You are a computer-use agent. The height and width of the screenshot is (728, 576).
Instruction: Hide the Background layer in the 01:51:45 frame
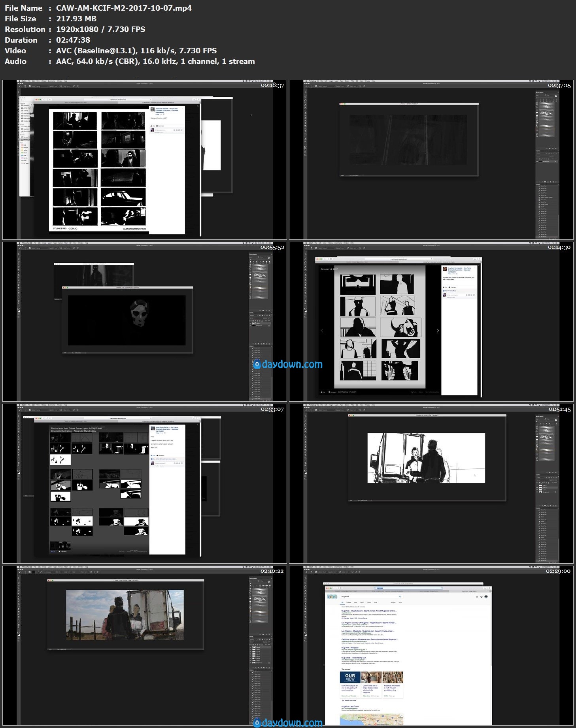537,492
